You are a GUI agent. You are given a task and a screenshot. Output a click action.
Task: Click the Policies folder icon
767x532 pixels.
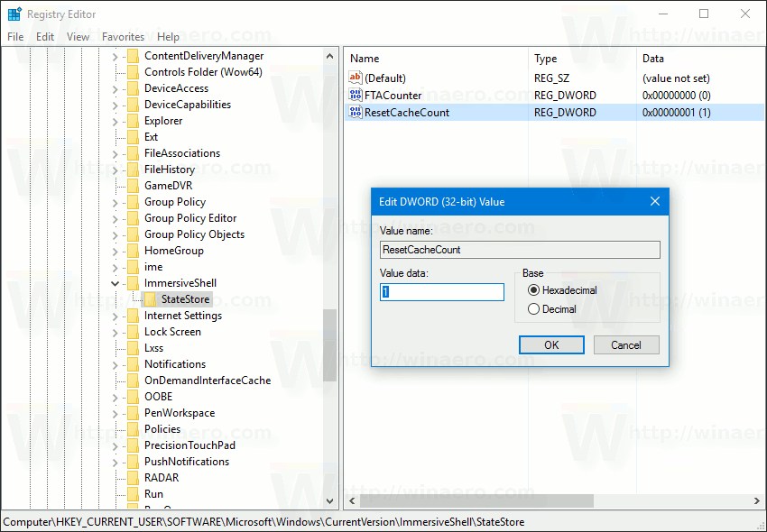coord(133,429)
